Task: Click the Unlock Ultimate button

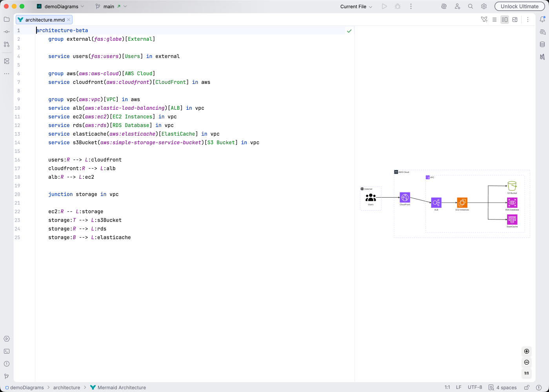Action: coord(520,6)
